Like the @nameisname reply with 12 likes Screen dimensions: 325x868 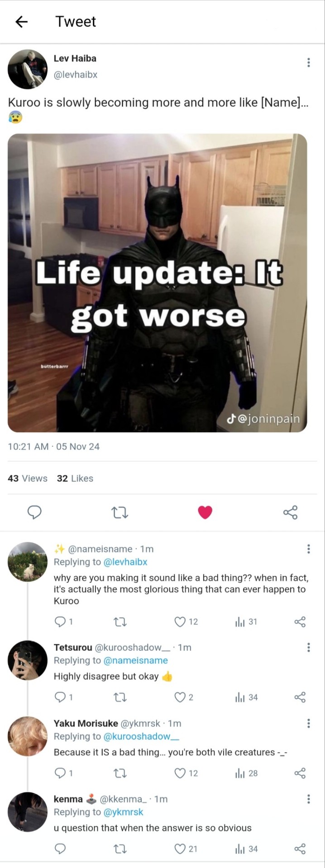point(186,622)
